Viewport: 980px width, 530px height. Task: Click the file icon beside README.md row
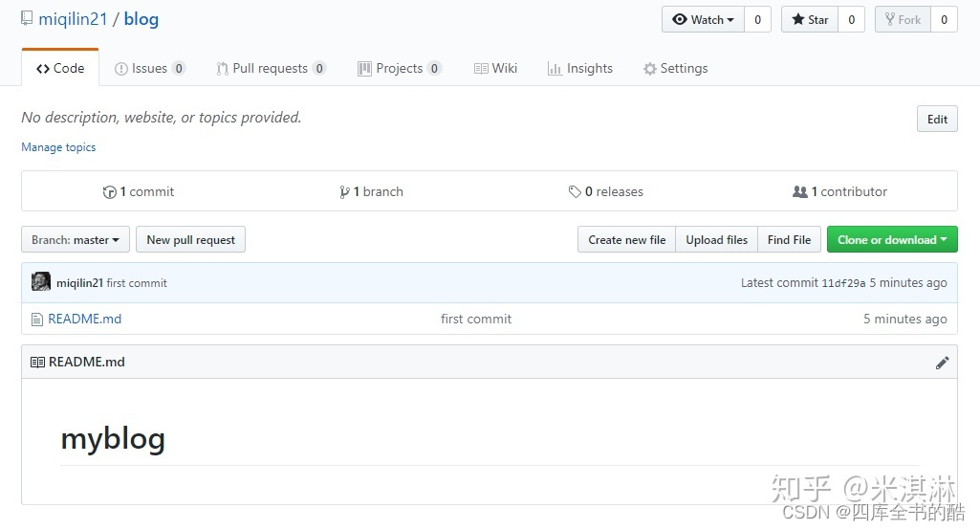click(37, 320)
